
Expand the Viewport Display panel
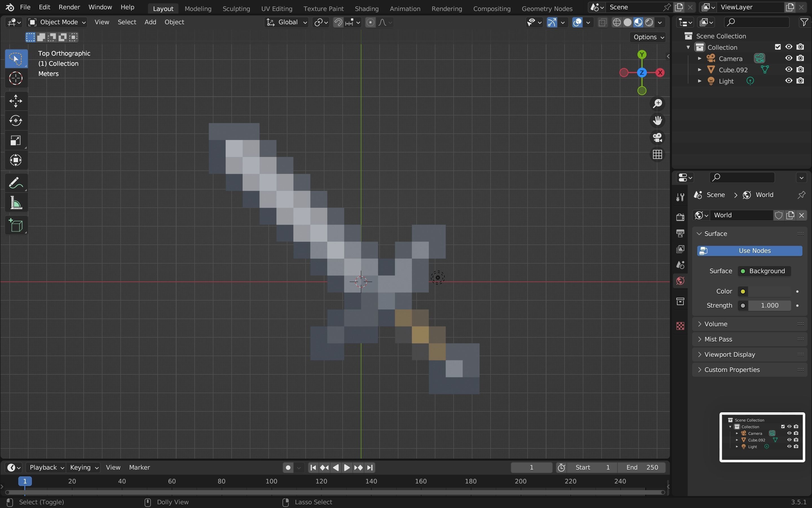click(750, 354)
